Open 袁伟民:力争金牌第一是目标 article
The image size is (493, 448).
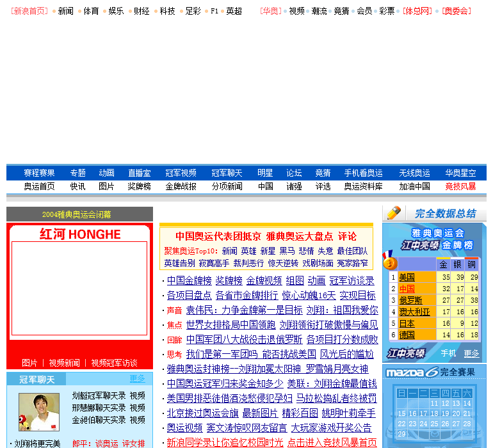[244, 310]
